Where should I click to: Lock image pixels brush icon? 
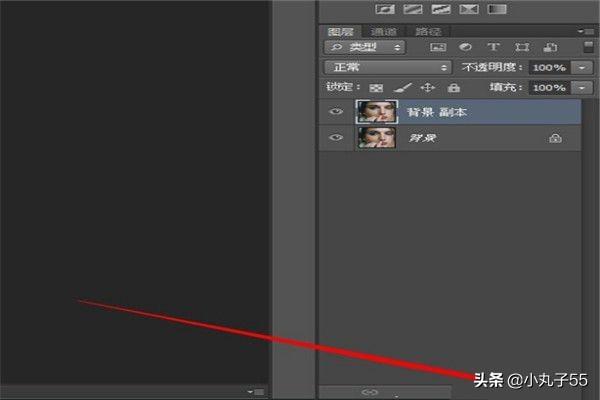403,88
